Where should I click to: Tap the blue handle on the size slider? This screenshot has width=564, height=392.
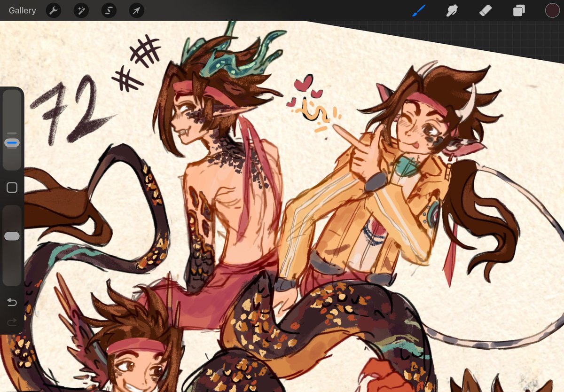[x=12, y=142]
